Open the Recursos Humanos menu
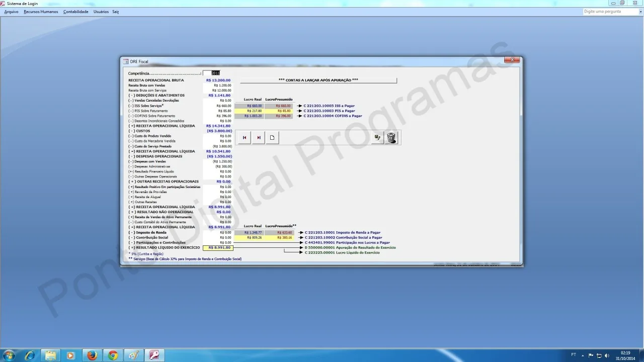 click(x=41, y=12)
